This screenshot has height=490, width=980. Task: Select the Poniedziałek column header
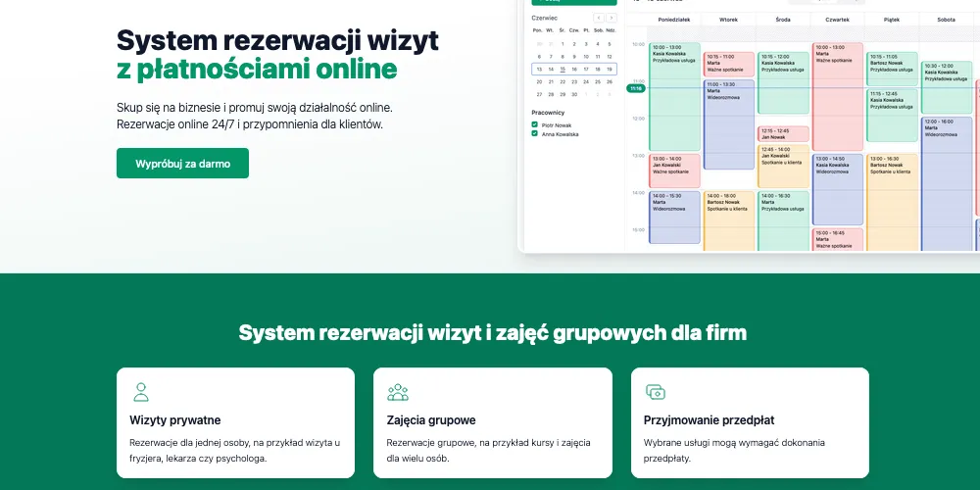(674, 20)
